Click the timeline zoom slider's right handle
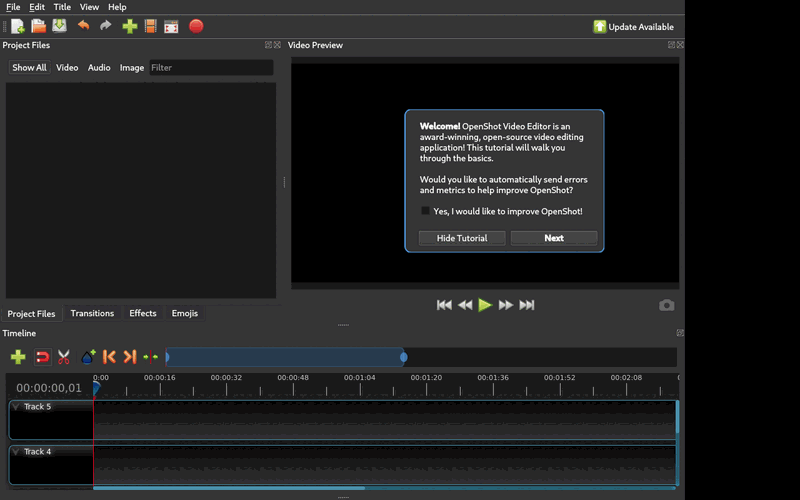This screenshot has height=500, width=800. tap(404, 357)
